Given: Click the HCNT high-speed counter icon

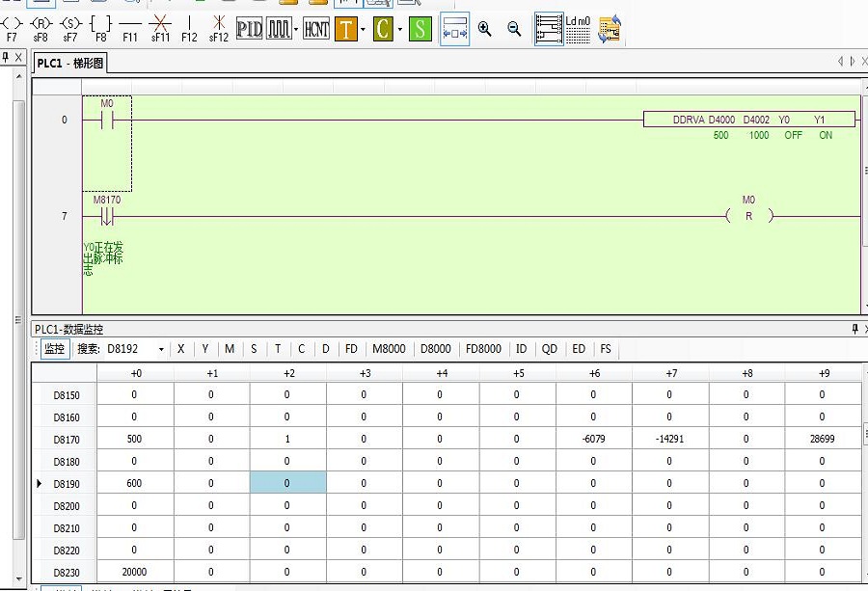Looking at the screenshot, I should (315, 29).
